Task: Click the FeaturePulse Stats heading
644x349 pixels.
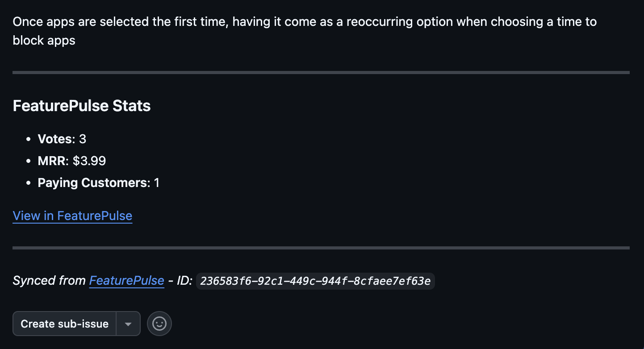Action: point(82,106)
